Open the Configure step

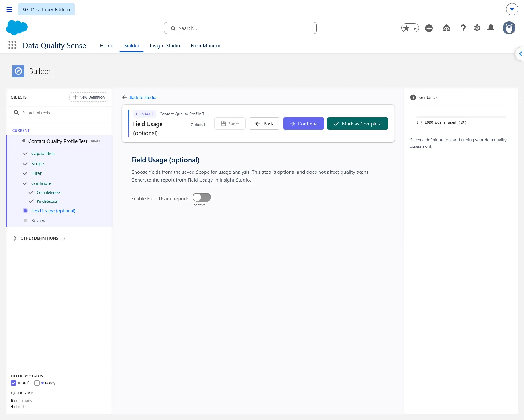coord(41,183)
